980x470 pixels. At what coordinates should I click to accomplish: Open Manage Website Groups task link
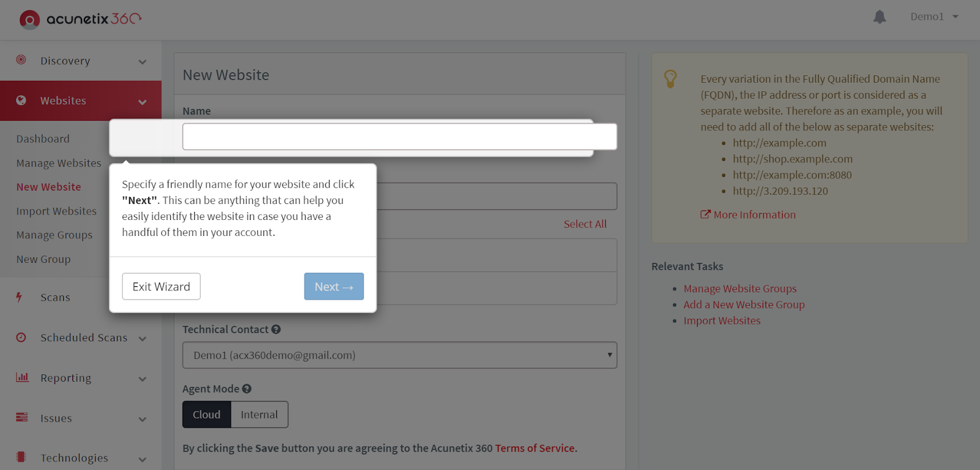[740, 289]
